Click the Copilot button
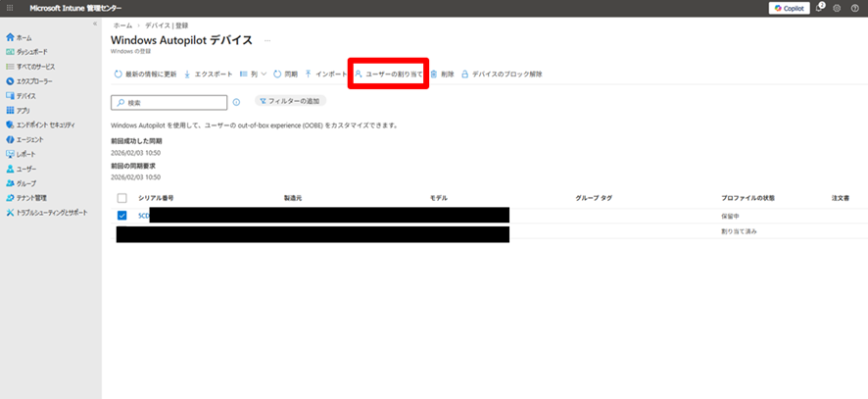868x399 pixels. click(789, 8)
